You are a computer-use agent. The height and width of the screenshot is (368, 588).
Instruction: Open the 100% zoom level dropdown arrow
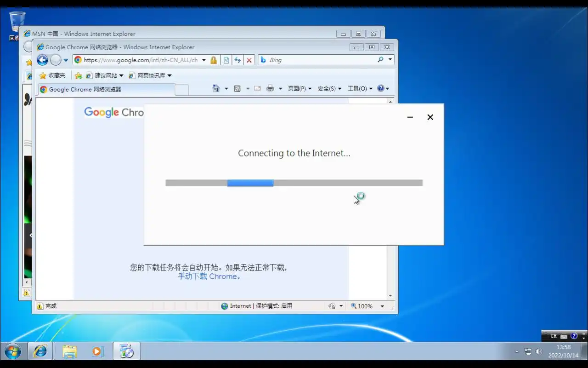click(382, 306)
